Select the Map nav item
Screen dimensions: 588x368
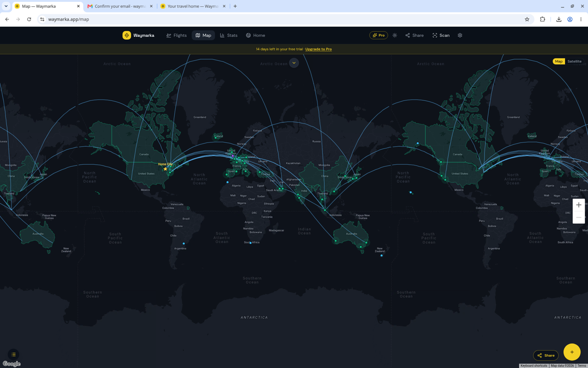pyautogui.click(x=203, y=35)
